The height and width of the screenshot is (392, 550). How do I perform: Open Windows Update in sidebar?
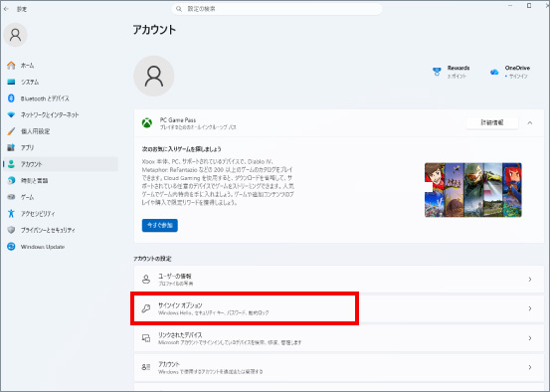coord(61,247)
